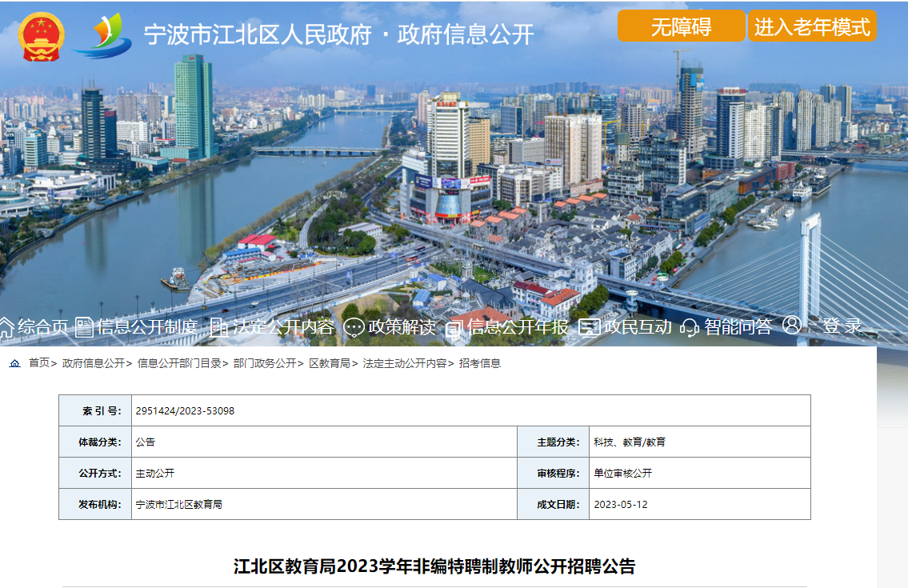Click 法定主动公开内容 breadcrumb link

click(x=405, y=363)
